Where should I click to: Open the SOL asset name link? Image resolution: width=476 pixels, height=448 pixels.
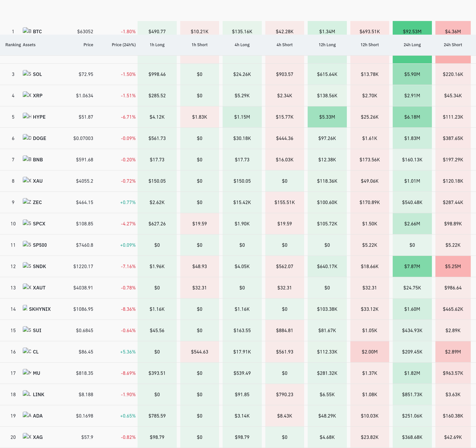pos(37,74)
